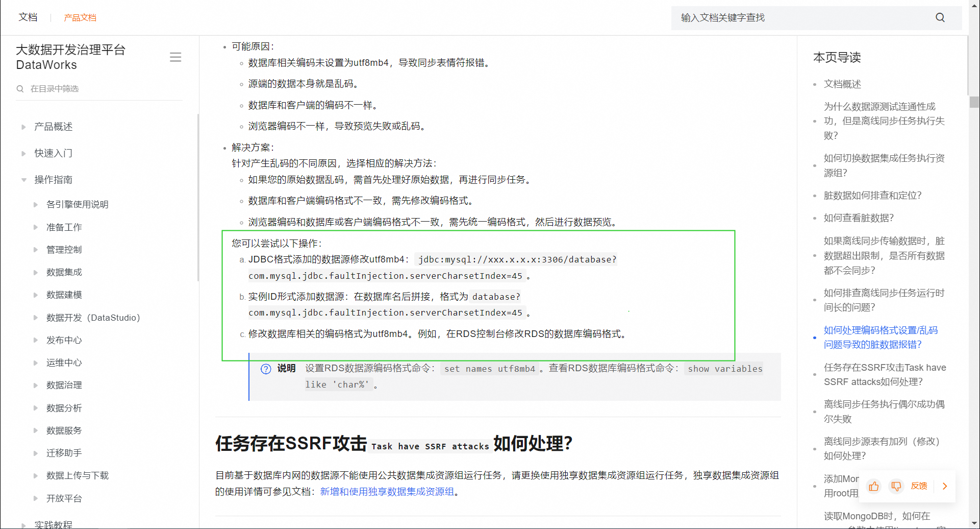The width and height of the screenshot is (980, 529).
Task: Open 数据治理 in the sidebar
Action: [x=64, y=385]
